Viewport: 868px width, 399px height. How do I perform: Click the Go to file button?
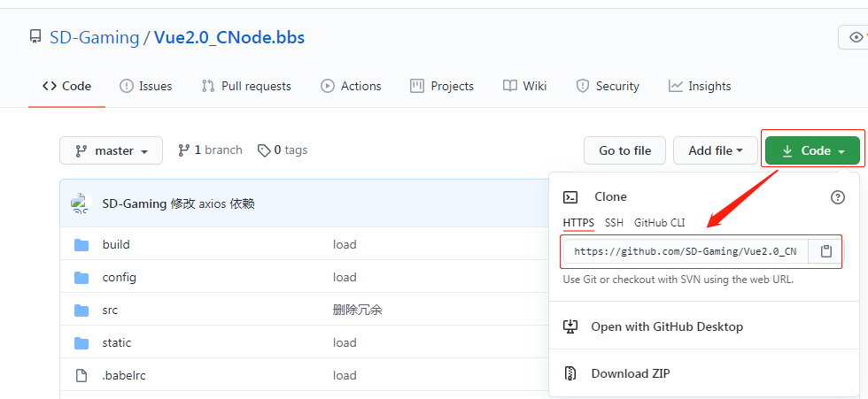(x=625, y=150)
